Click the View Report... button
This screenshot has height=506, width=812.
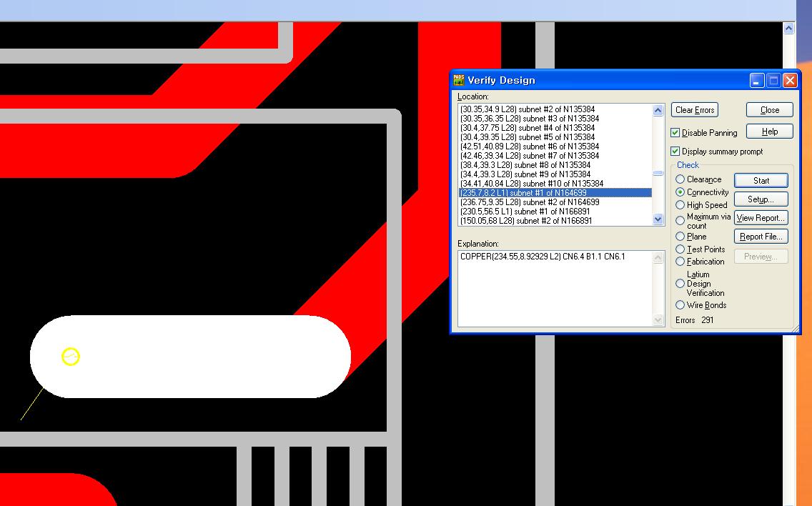coord(761,218)
